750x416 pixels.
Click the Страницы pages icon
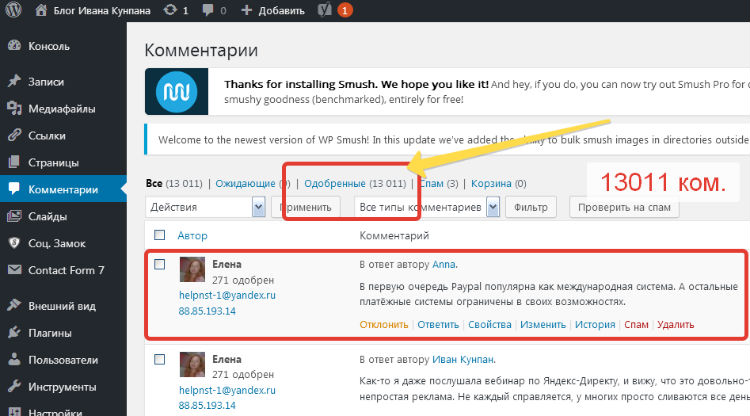point(14,162)
